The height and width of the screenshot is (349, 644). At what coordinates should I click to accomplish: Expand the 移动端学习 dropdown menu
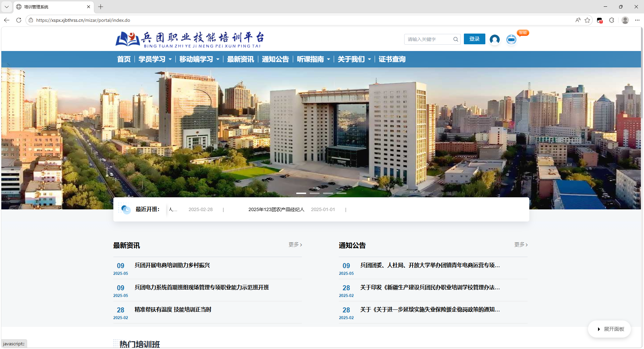pyautogui.click(x=199, y=59)
